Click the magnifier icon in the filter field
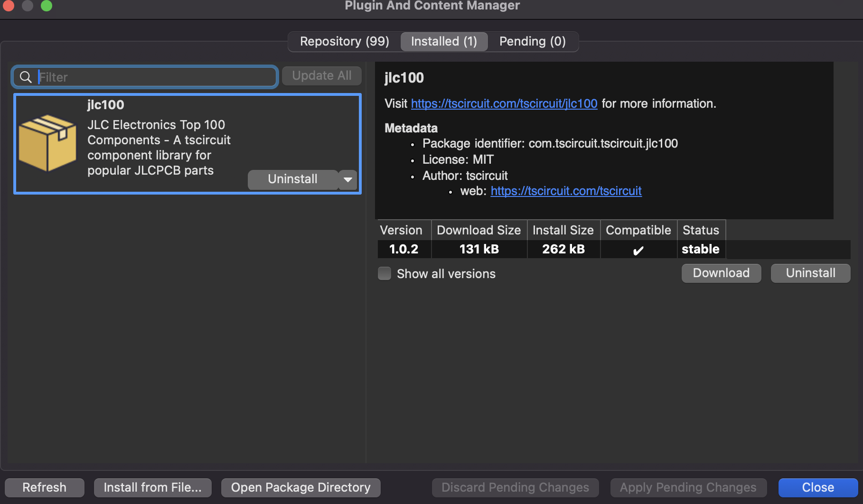Viewport: 863px width, 504px height. tap(26, 77)
